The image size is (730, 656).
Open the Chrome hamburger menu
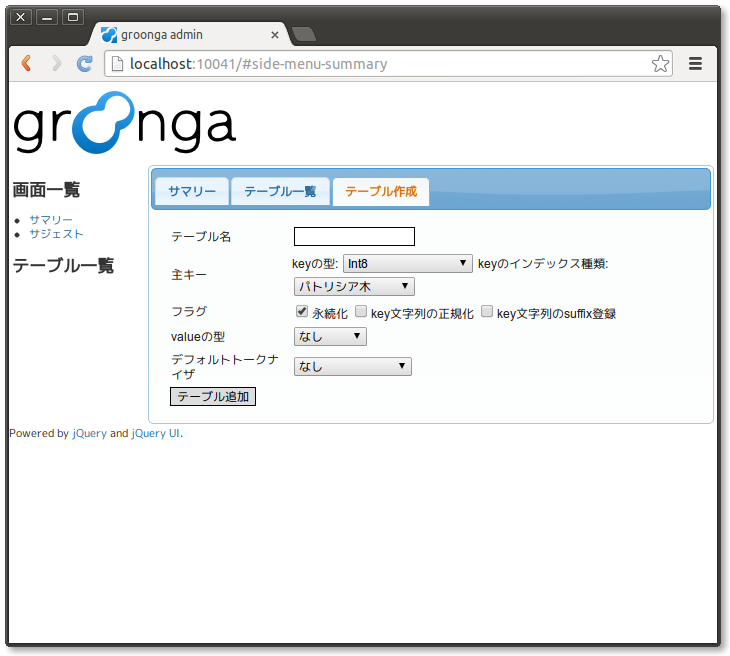pos(695,64)
